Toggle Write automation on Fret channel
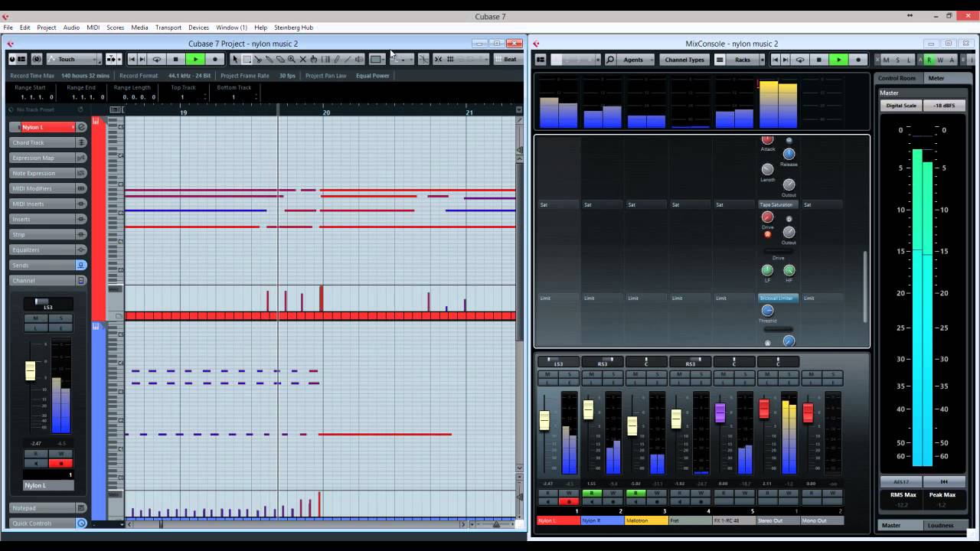The width and height of the screenshot is (980, 551). pyautogui.click(x=701, y=493)
